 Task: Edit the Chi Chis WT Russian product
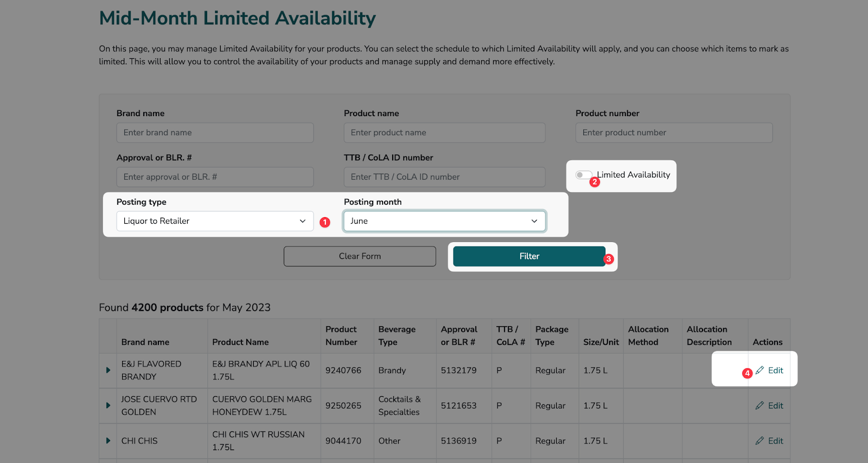tap(769, 441)
